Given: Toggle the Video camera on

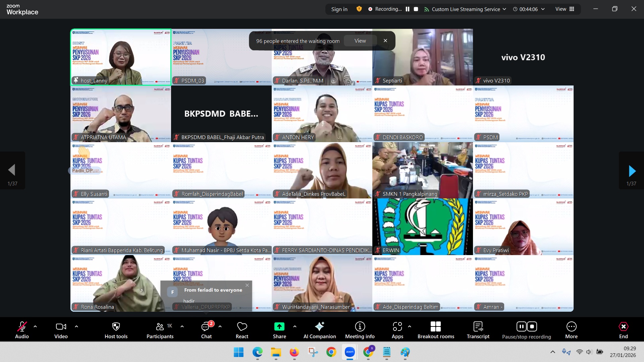Looking at the screenshot, I should coord(61,327).
